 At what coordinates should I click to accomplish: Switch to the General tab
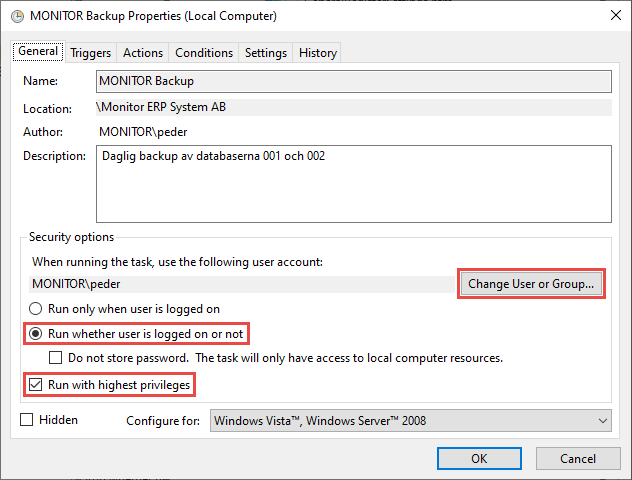pos(38,52)
